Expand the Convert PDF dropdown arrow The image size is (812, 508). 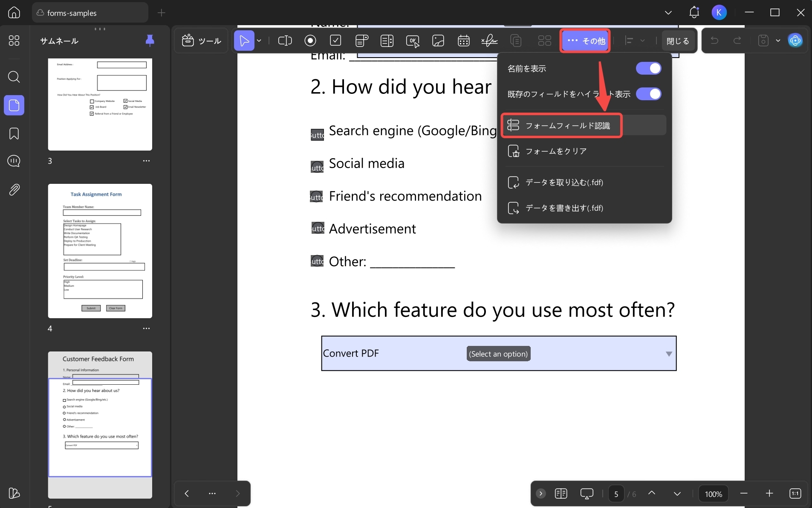tap(669, 354)
